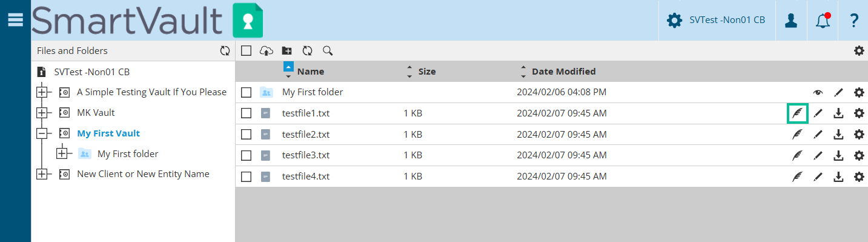Rename testfile3.txt using its pencil icon
Screen dimensions: 868x242
click(818, 155)
